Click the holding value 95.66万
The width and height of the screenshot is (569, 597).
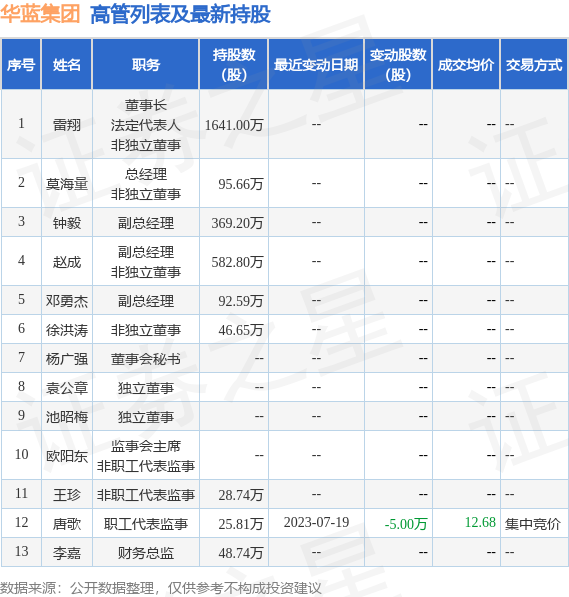pos(241,184)
